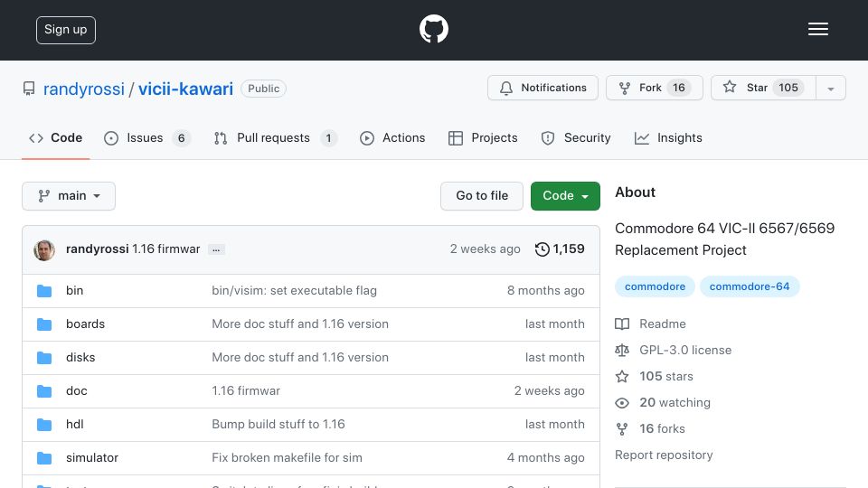
Task: Switch to the Insights tab
Action: pos(668,137)
